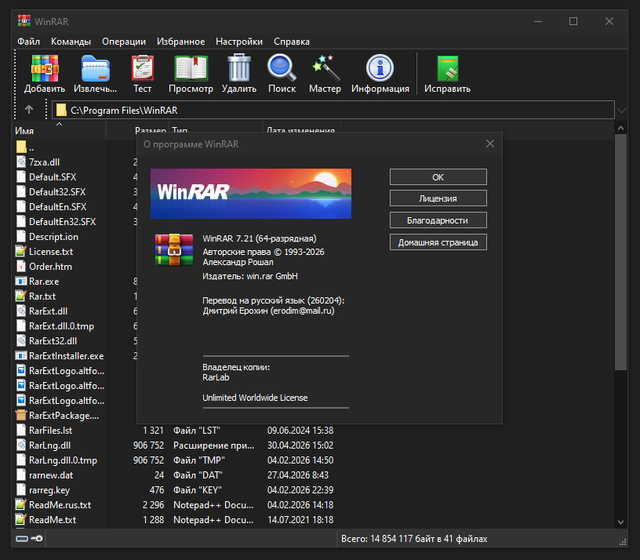
Task: Click the file list vertical scrollbar thumb
Action: [621, 252]
